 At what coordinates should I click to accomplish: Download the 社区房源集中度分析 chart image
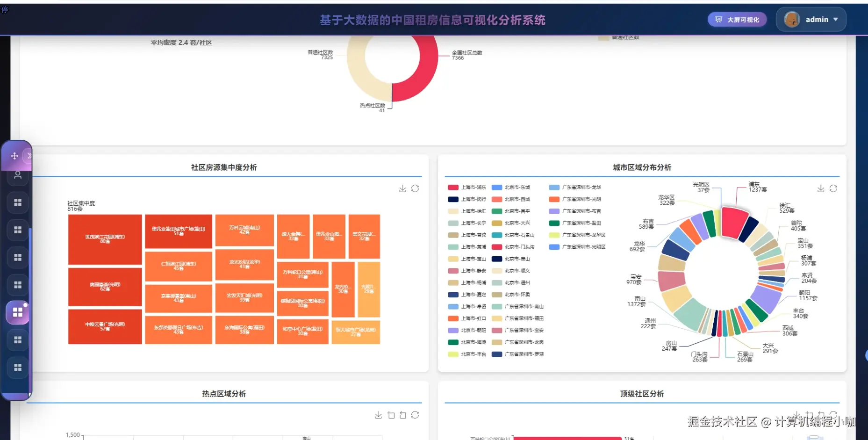click(x=402, y=188)
